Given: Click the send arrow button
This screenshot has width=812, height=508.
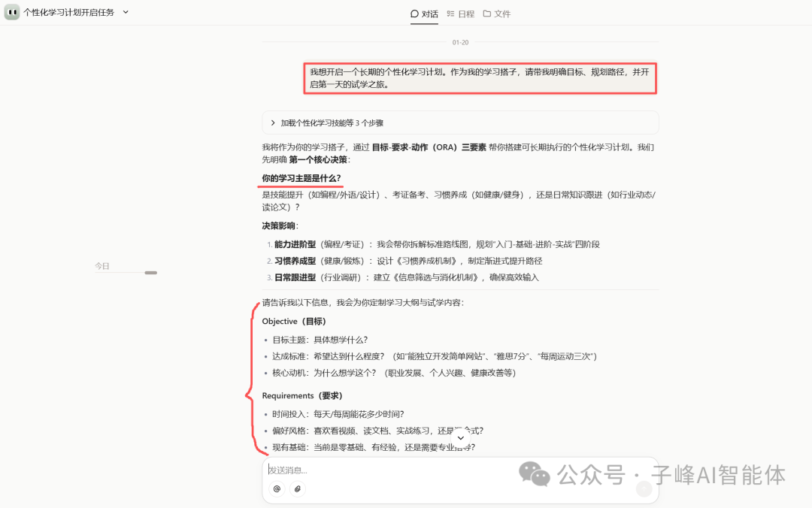Looking at the screenshot, I should (x=644, y=488).
